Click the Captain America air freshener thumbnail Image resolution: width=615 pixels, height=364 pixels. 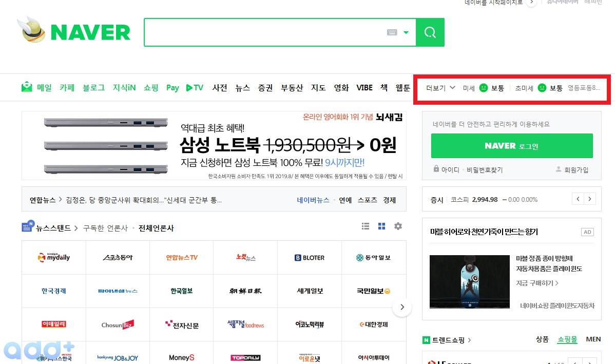[x=470, y=282]
